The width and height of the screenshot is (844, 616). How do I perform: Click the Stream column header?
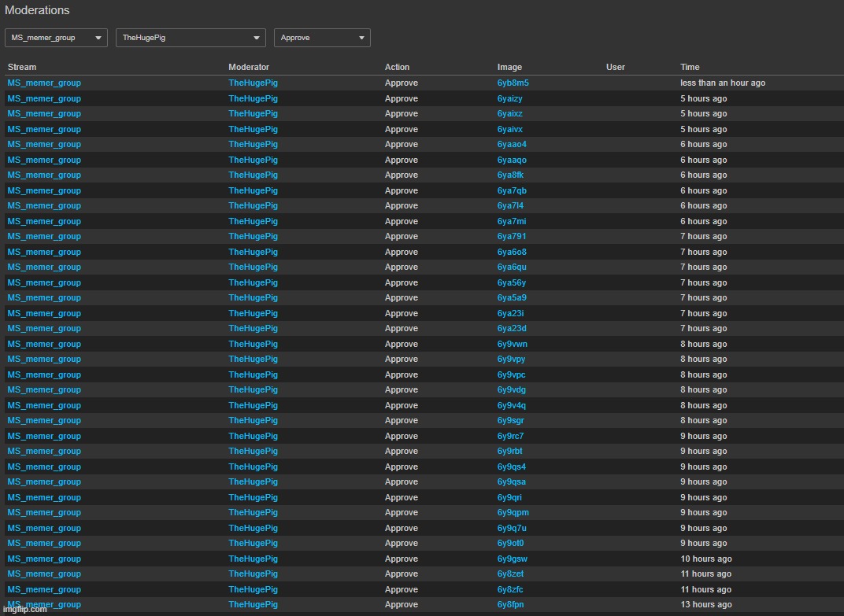click(x=22, y=67)
